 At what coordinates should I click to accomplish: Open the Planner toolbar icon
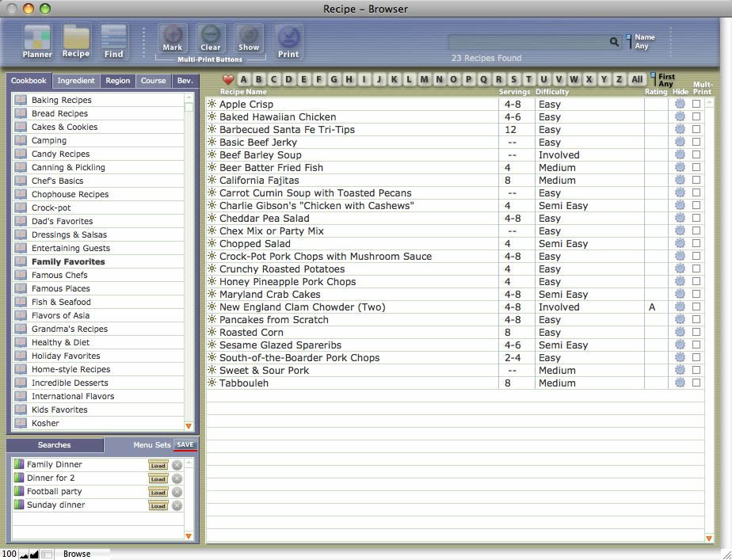coord(37,41)
